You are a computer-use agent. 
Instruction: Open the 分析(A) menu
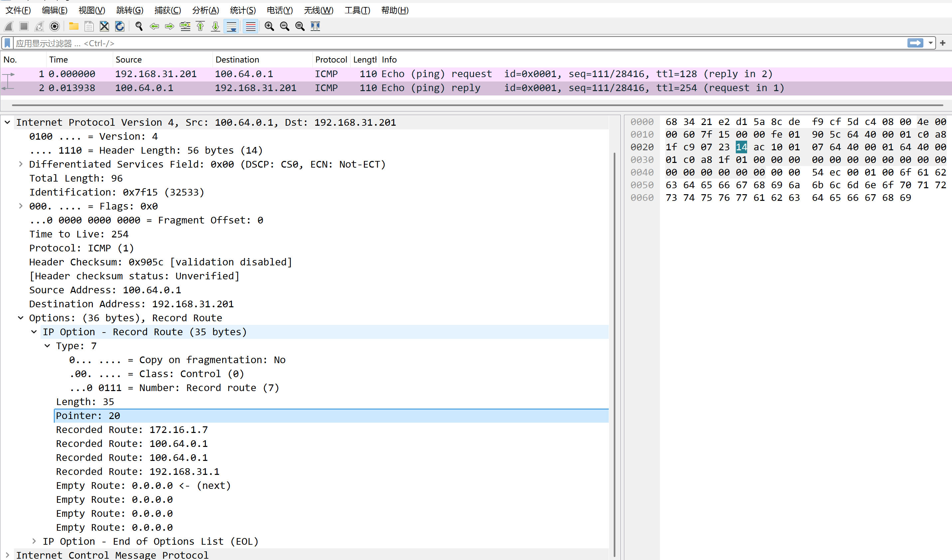pos(206,10)
